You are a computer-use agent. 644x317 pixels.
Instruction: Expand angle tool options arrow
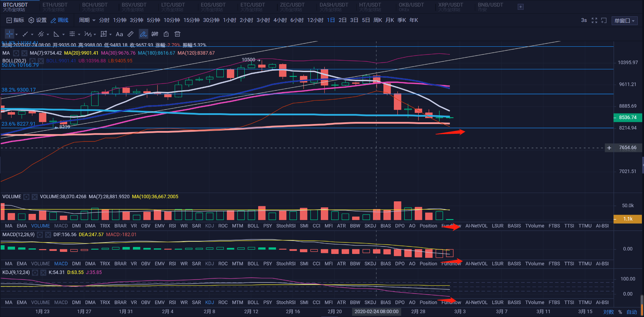click(x=63, y=34)
